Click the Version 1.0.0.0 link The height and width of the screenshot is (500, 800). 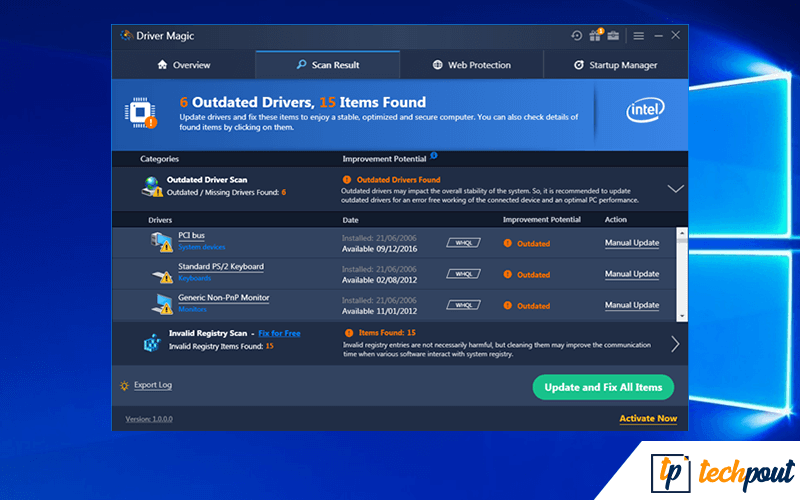click(x=149, y=419)
